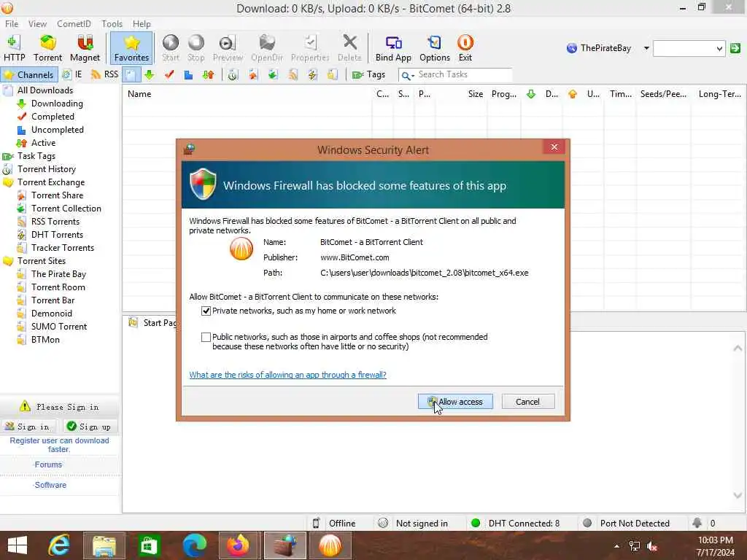Uncheck the Private networks checkbox
The width and height of the screenshot is (747, 560).
(206, 311)
